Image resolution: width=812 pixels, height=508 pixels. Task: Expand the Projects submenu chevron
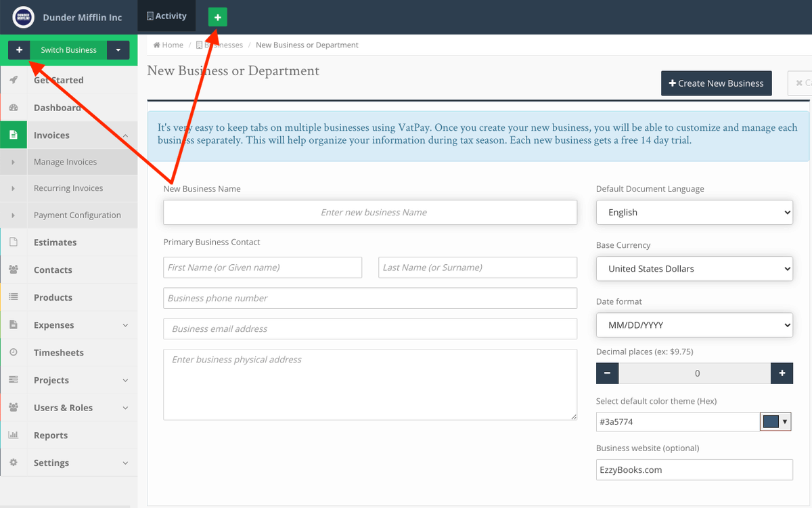tap(125, 381)
